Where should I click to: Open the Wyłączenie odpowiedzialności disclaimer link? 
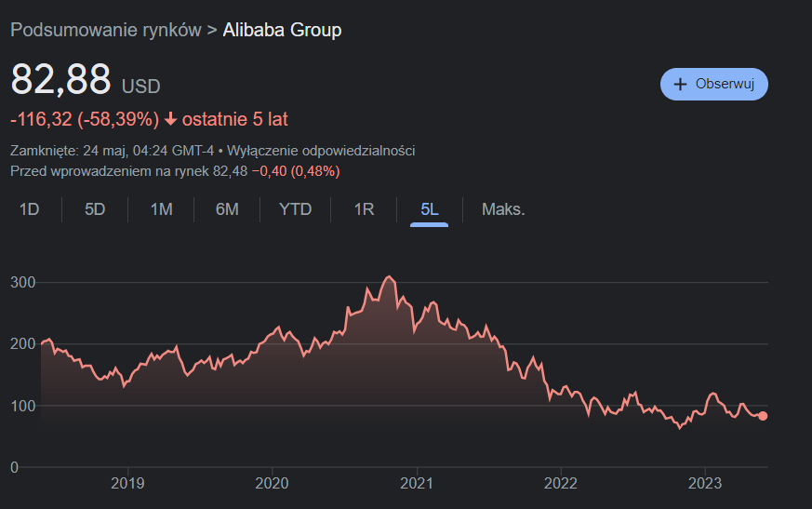(x=322, y=151)
